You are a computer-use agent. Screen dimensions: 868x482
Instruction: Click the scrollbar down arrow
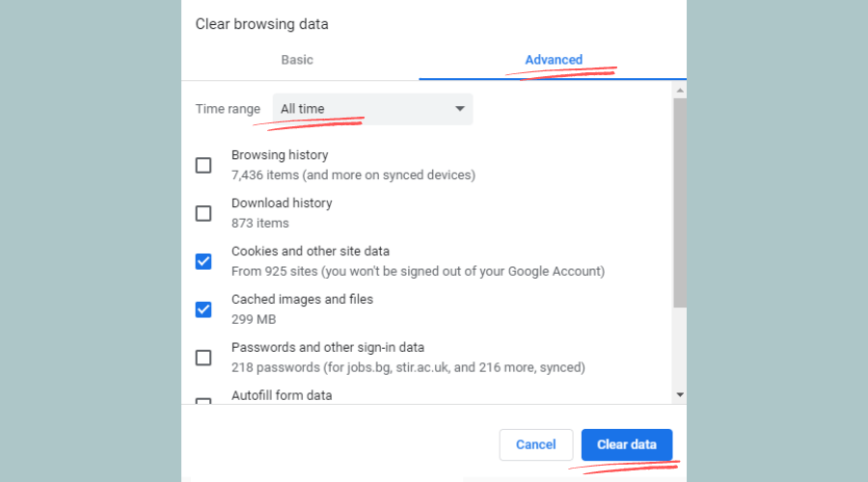pyautogui.click(x=680, y=394)
